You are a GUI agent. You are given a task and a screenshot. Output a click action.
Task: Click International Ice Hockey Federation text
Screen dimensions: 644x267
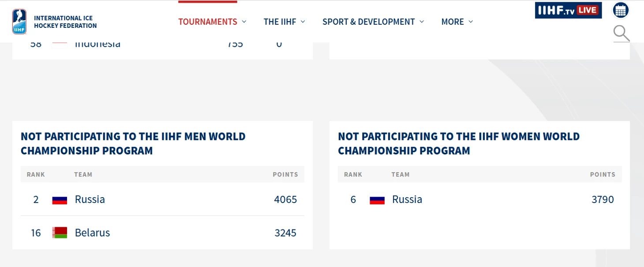coord(65,22)
